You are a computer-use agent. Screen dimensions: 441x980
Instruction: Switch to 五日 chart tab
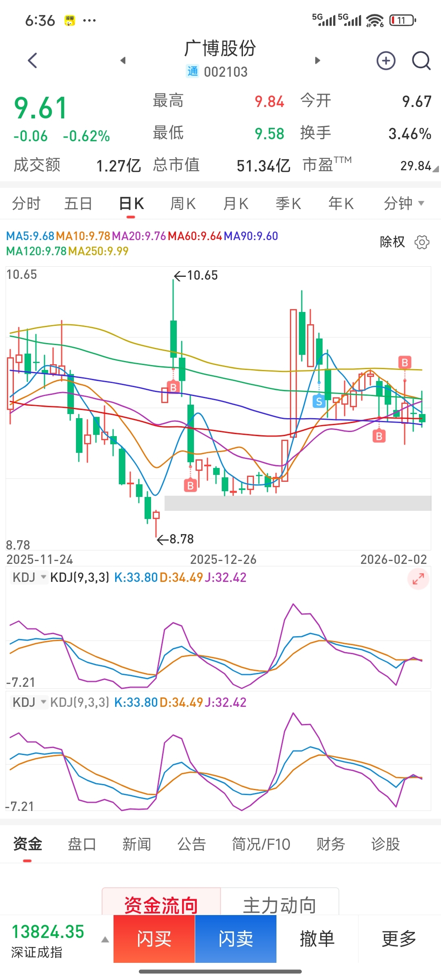[x=78, y=203]
